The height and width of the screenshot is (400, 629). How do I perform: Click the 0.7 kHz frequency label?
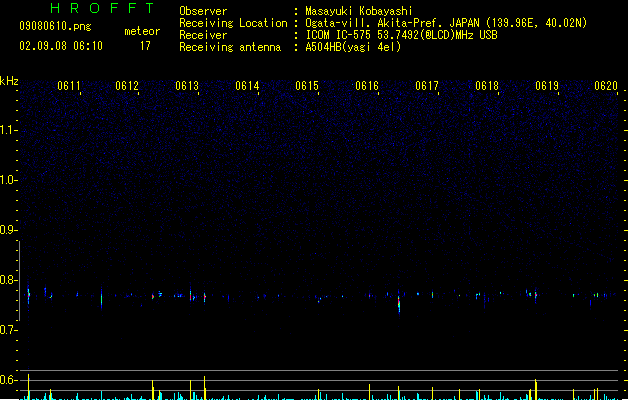[8, 330]
